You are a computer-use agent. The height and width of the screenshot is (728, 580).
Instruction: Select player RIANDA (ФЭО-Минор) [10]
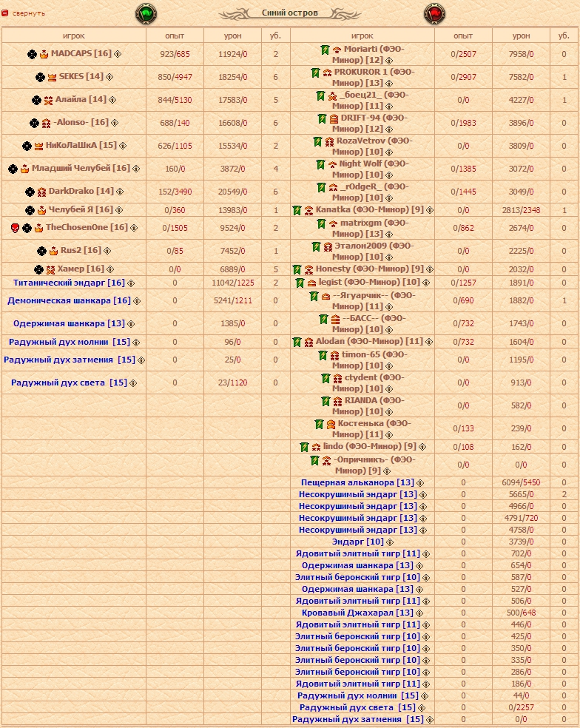point(368,405)
